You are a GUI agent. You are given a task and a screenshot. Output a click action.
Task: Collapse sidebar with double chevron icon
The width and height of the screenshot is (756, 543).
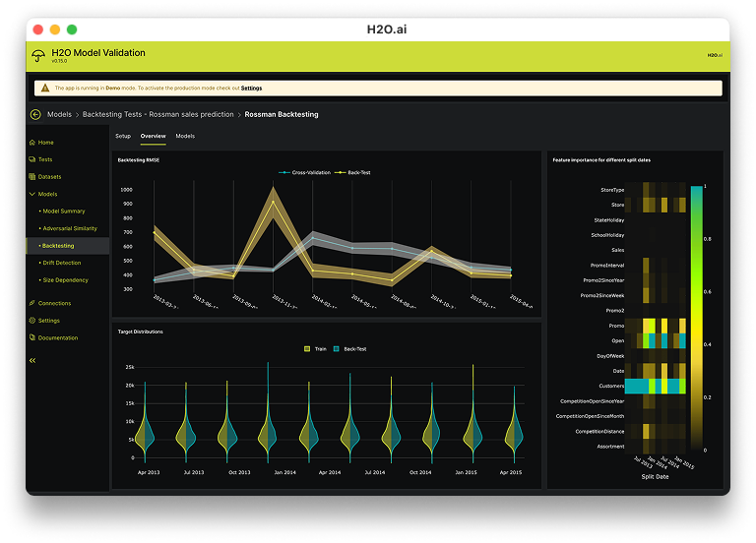(x=32, y=360)
